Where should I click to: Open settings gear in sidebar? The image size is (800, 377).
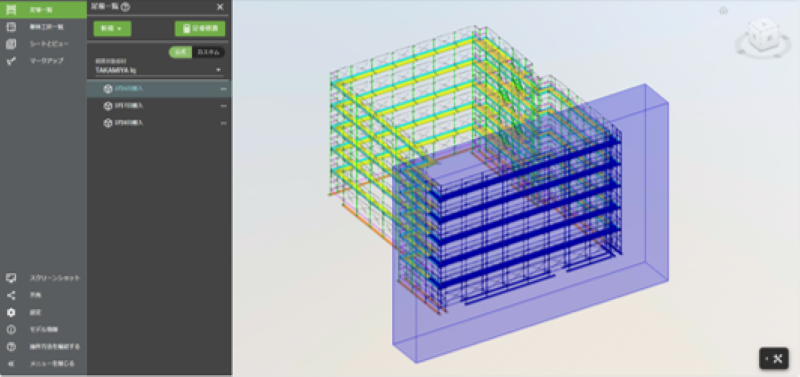point(11,312)
